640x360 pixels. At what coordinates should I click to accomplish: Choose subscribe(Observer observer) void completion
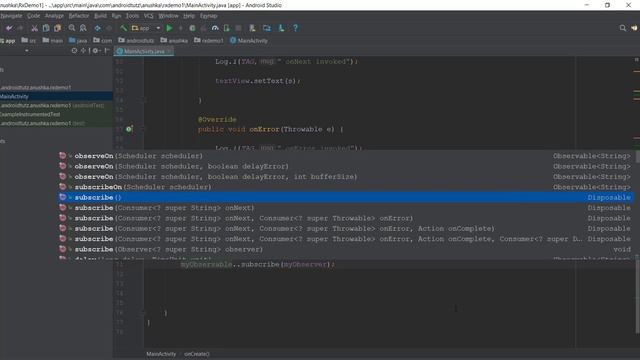(345, 249)
